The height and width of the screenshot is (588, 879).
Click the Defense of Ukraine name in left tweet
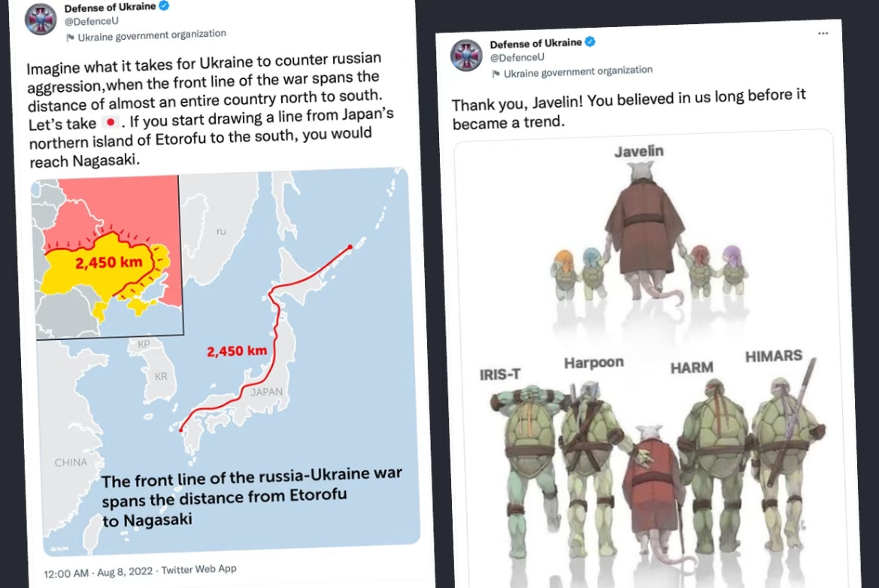pyautogui.click(x=110, y=8)
